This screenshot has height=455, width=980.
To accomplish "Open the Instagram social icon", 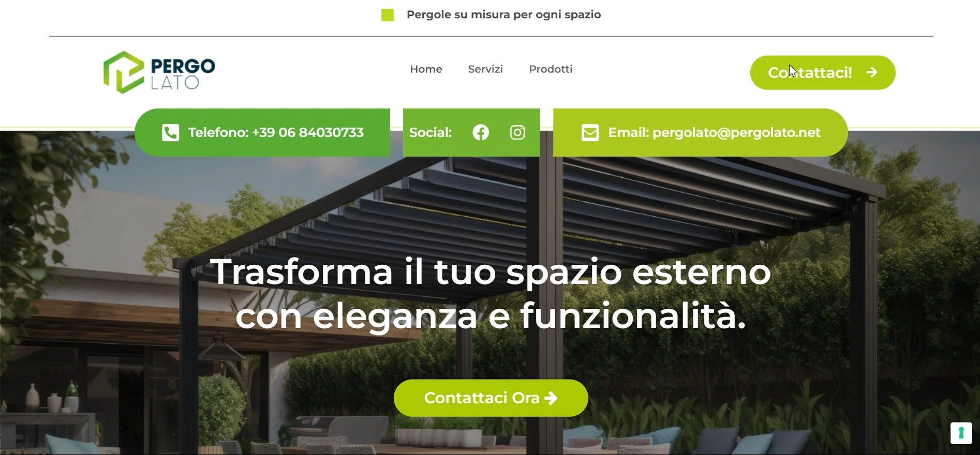I will pyautogui.click(x=517, y=132).
